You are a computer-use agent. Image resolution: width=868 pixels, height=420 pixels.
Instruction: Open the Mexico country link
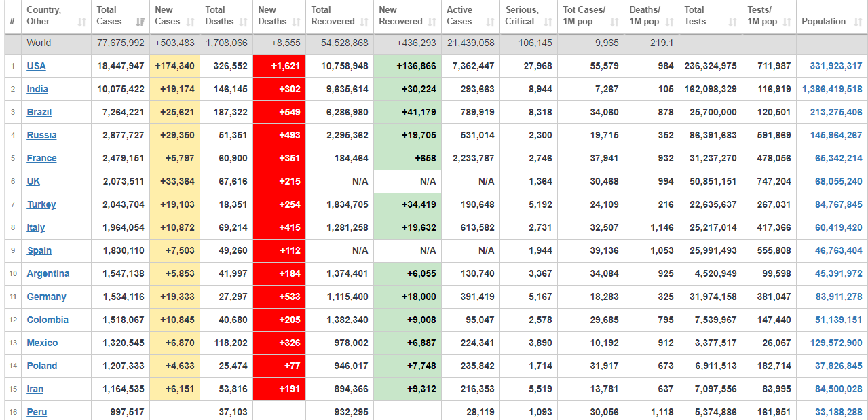(x=42, y=343)
